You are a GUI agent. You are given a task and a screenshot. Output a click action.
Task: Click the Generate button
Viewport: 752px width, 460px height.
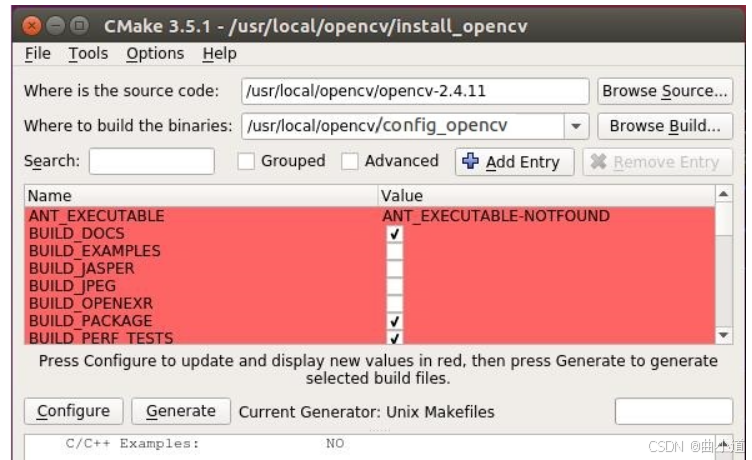pyautogui.click(x=181, y=411)
